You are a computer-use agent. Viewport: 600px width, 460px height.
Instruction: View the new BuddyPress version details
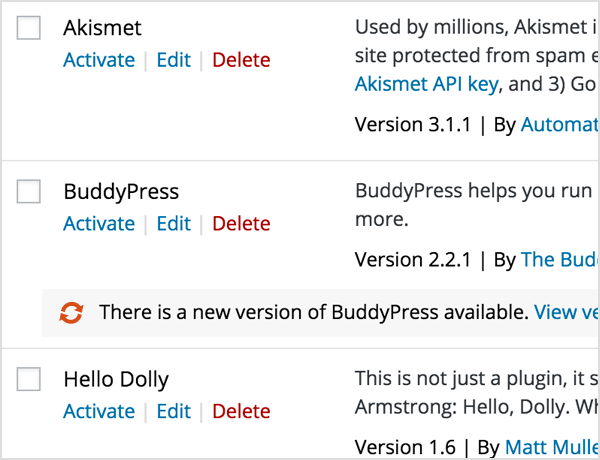coord(566,313)
